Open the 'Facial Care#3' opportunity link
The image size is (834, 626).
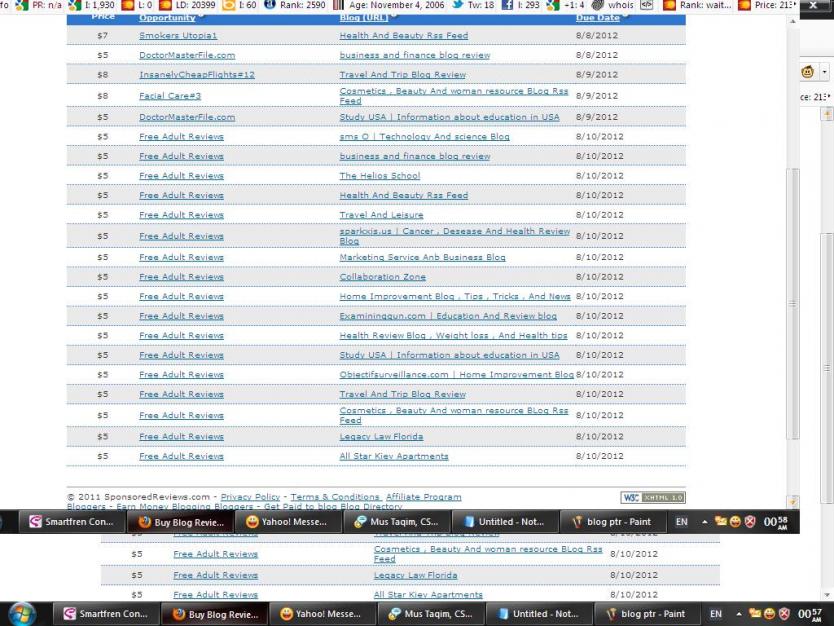tap(170, 96)
